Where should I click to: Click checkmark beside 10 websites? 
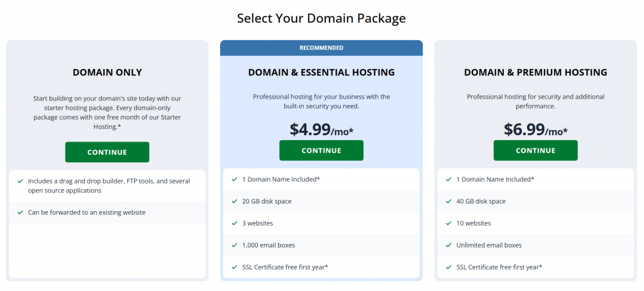pyautogui.click(x=448, y=223)
